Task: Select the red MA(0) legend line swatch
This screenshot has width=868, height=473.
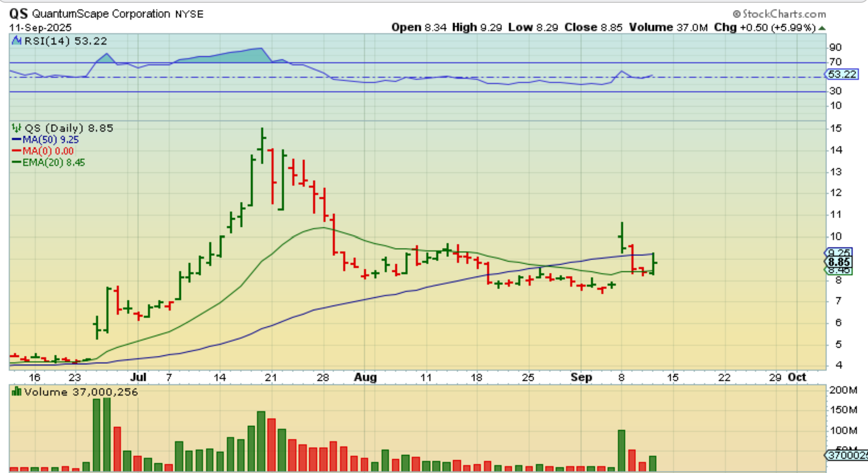Action: coord(17,151)
